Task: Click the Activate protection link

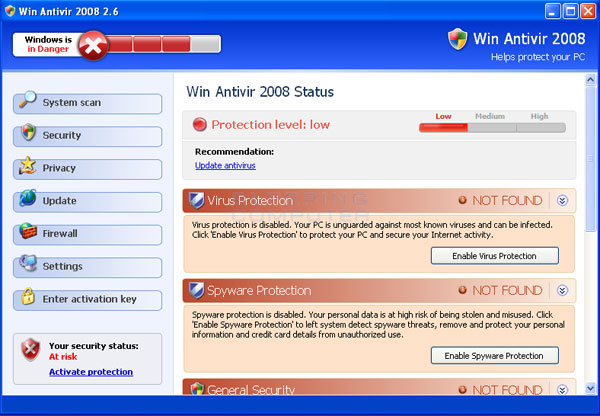Action: click(x=91, y=372)
